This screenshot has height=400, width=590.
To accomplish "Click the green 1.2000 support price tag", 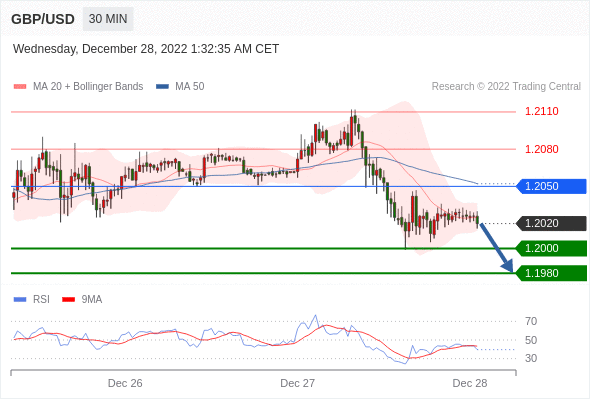I will pyautogui.click(x=551, y=248).
